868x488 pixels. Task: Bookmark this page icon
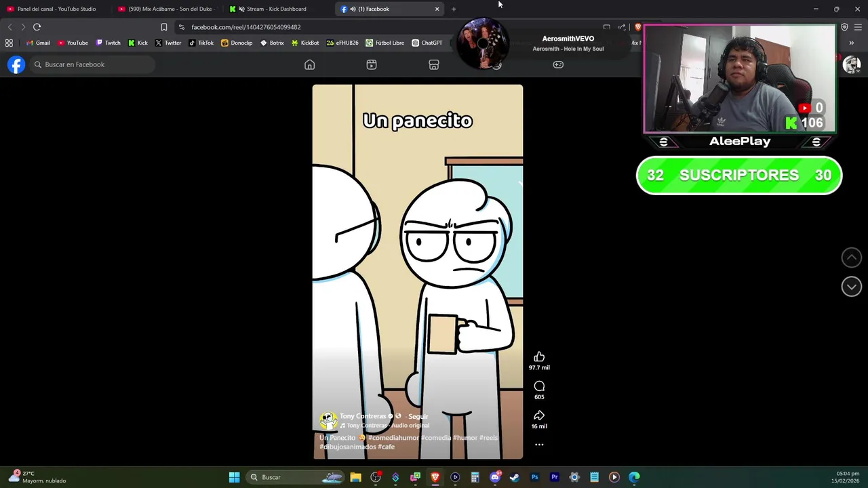pos(163,27)
